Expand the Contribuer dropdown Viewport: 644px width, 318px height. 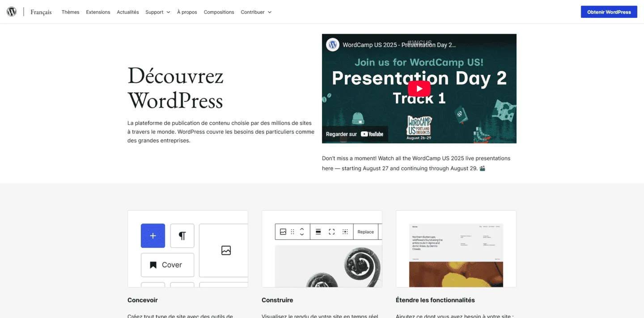point(256,12)
